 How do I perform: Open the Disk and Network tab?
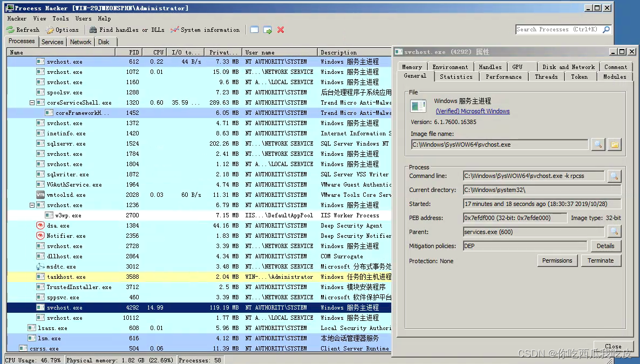click(x=568, y=67)
